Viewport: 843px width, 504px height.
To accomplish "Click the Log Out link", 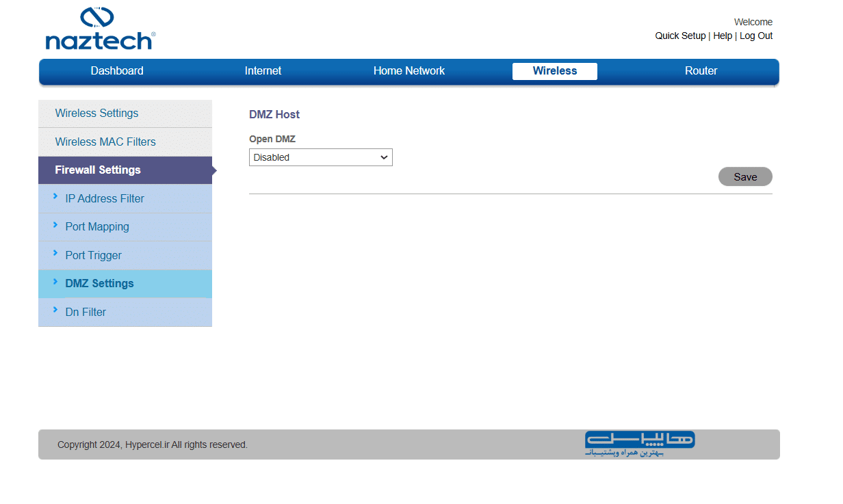I will pos(755,36).
